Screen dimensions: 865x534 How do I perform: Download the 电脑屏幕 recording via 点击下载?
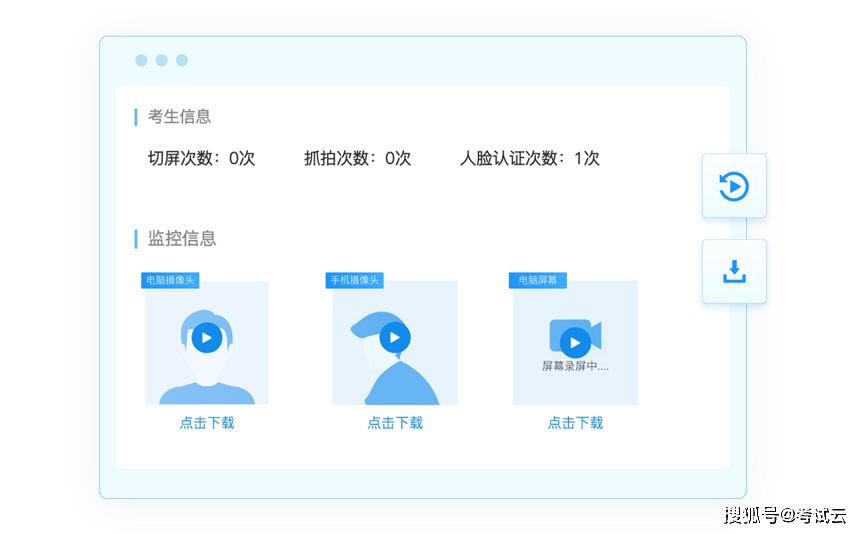pyautogui.click(x=575, y=423)
